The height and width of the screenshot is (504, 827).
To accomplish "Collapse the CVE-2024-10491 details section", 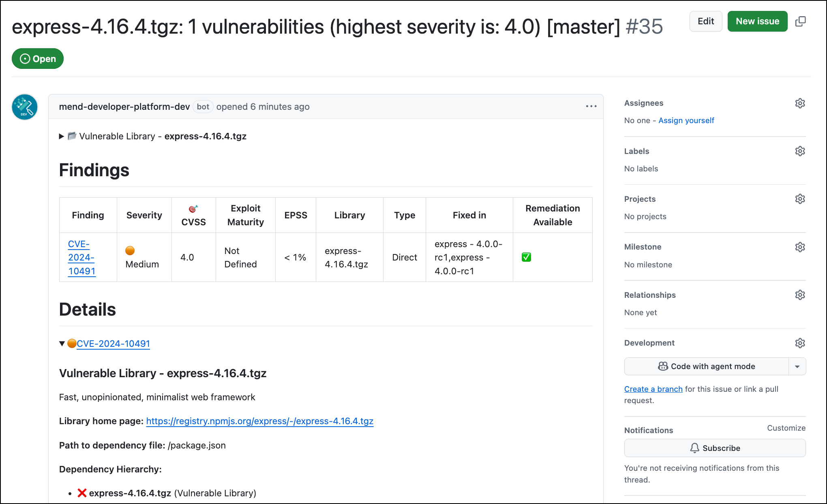I will pos(62,344).
